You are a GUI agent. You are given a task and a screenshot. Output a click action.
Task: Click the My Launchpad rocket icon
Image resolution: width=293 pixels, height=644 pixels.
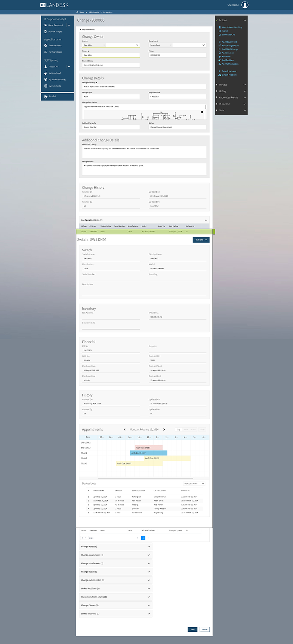pyautogui.click(x=45, y=73)
